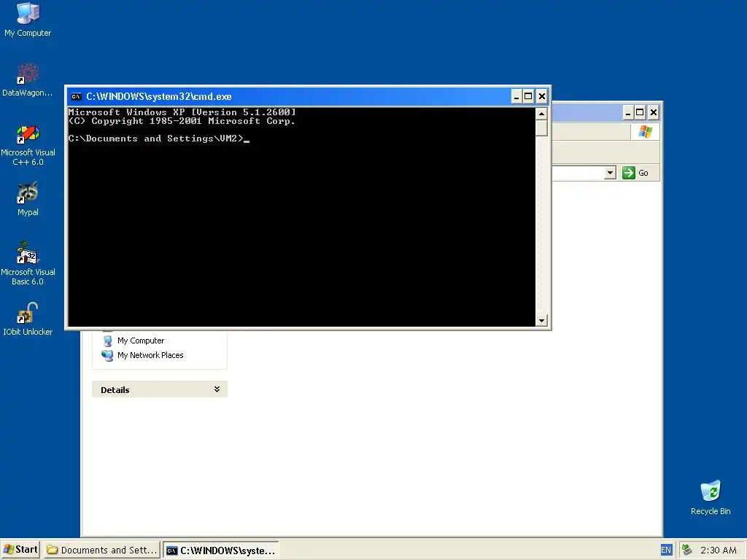The height and width of the screenshot is (560, 747).
Task: Open the My Computer desktop icon
Action: point(28,19)
